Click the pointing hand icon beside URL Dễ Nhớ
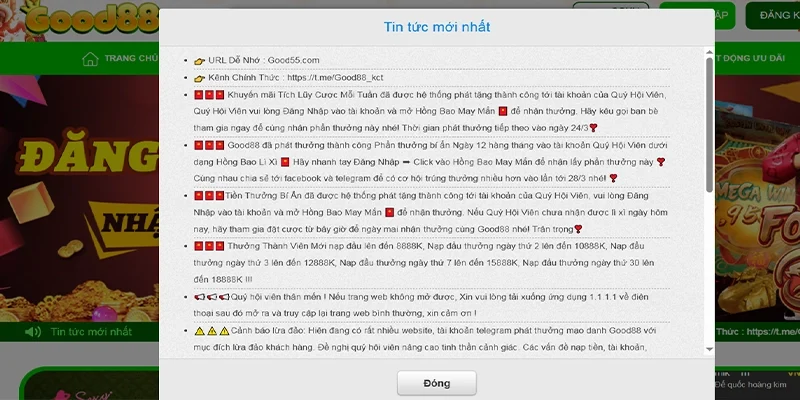Image resolution: width=800 pixels, height=400 pixels. [x=199, y=61]
